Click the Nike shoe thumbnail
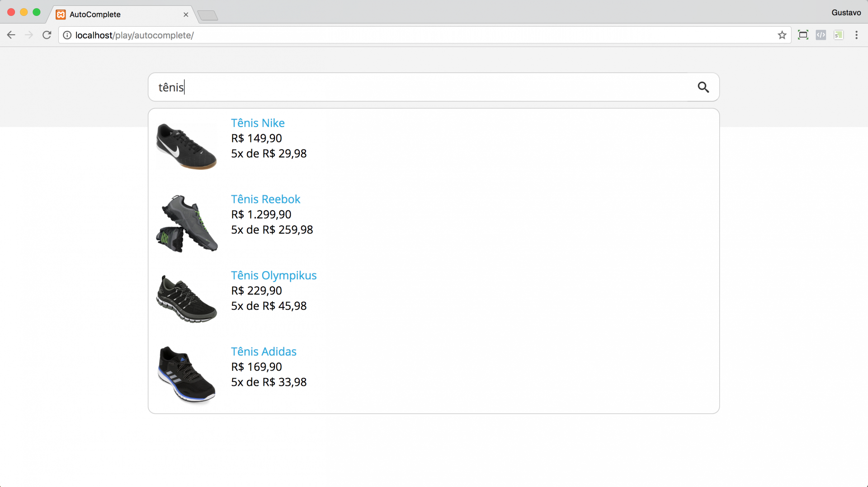The width and height of the screenshot is (868, 487). 186,146
